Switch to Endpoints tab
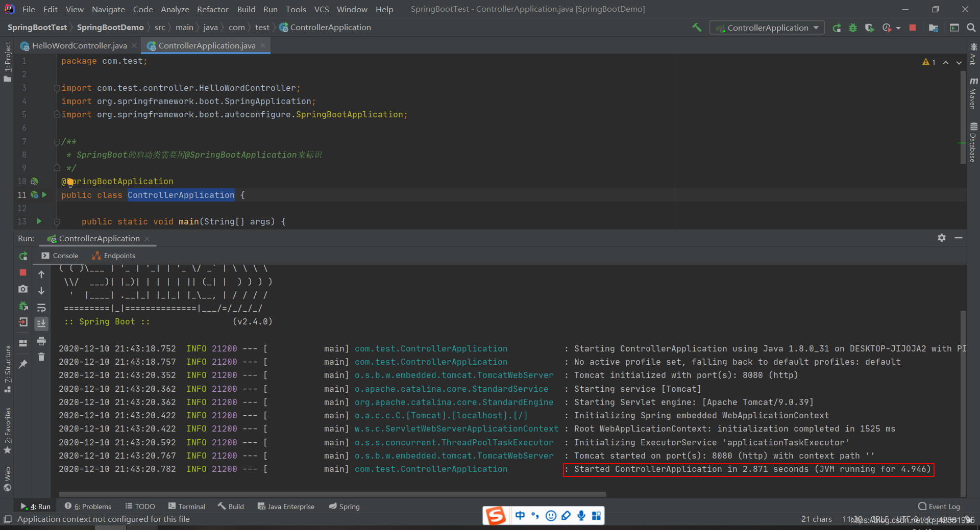 click(x=113, y=256)
